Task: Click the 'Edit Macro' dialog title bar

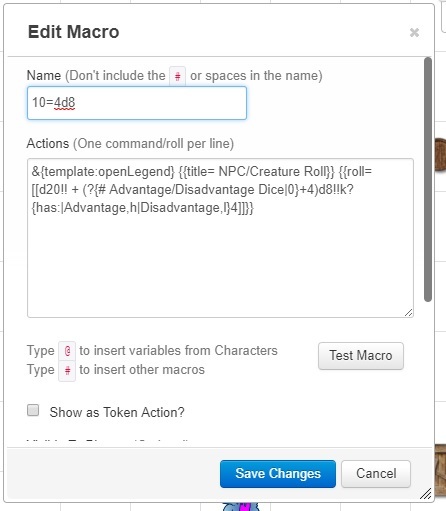Action: 213,32
